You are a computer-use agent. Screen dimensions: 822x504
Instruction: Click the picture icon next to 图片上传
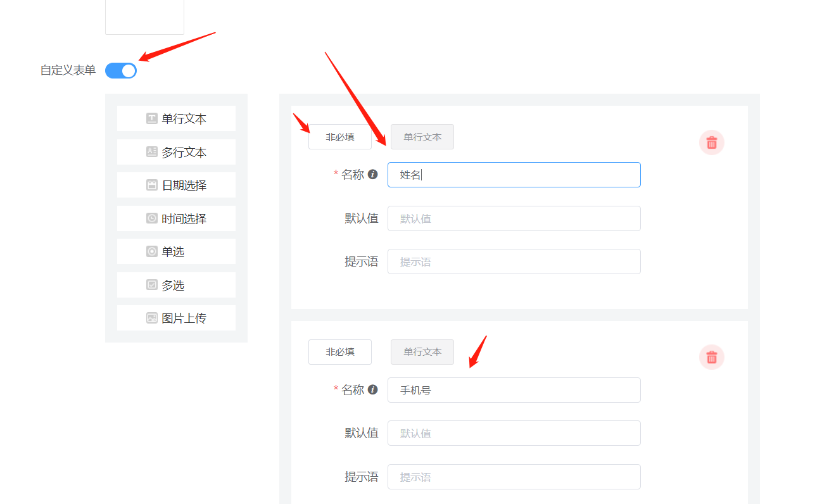click(x=152, y=318)
